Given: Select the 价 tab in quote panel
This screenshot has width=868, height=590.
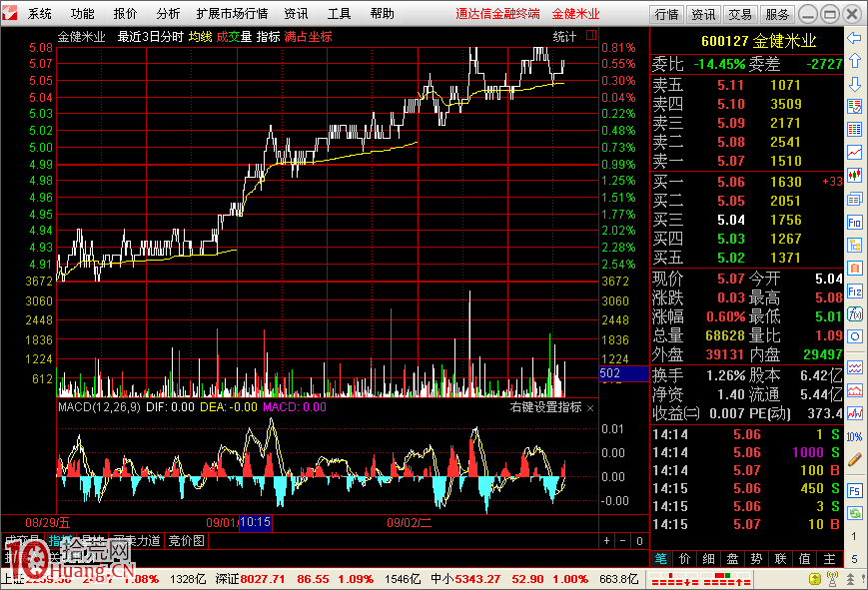Looking at the screenshot, I should tap(685, 559).
